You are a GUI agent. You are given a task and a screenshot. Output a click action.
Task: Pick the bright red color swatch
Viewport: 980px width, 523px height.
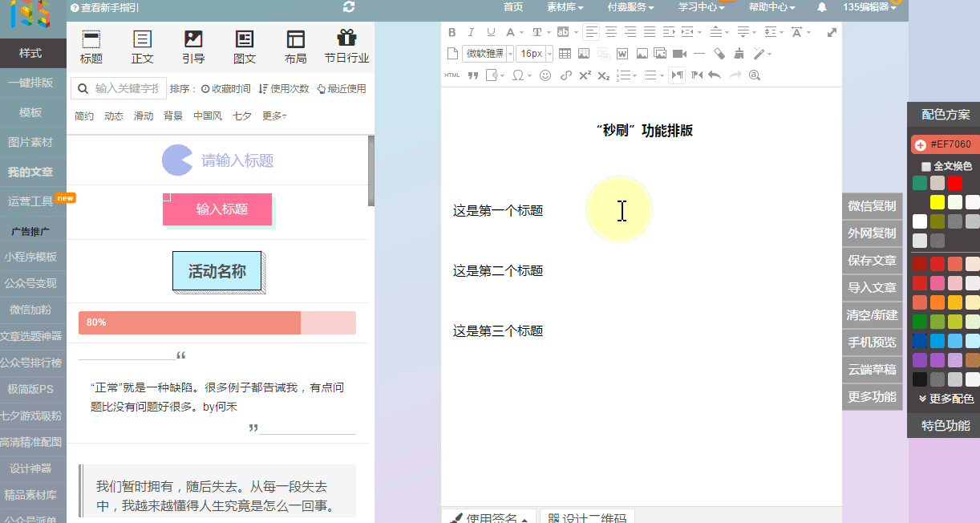pyautogui.click(x=954, y=183)
